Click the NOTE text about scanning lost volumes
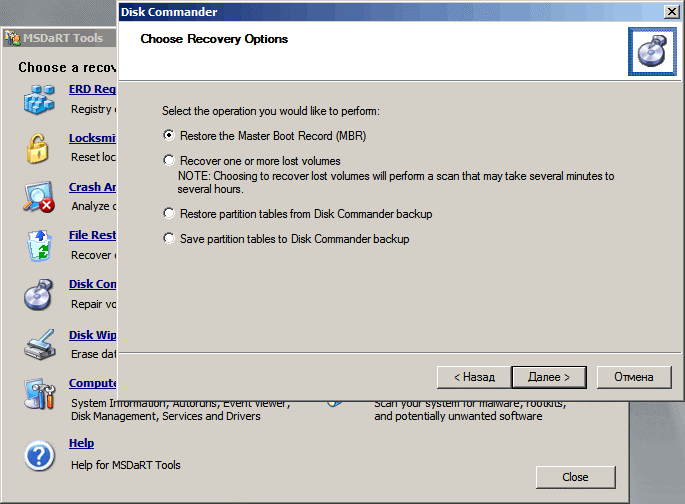This screenshot has width=685, height=504. [x=396, y=183]
